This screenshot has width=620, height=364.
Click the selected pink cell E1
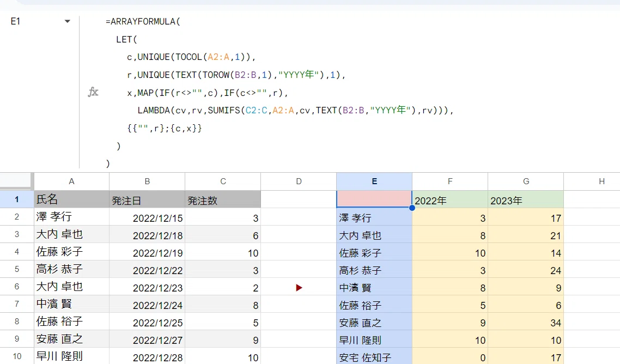click(374, 199)
